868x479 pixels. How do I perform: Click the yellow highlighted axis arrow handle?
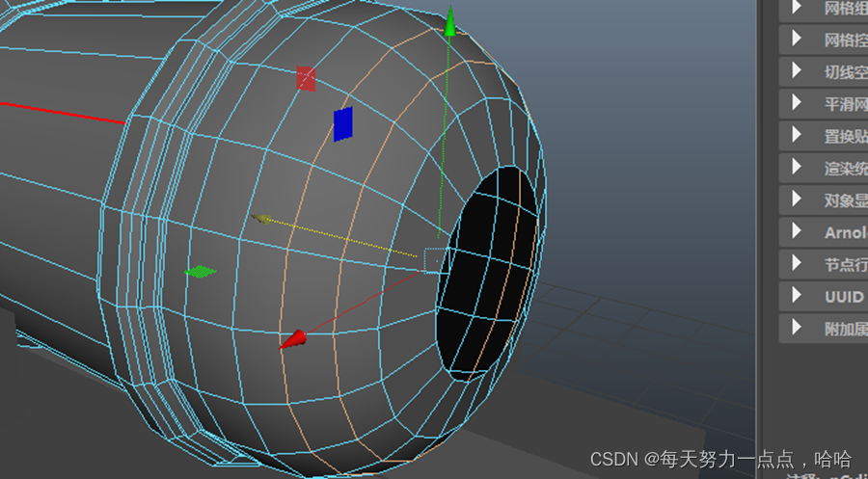click(261, 219)
